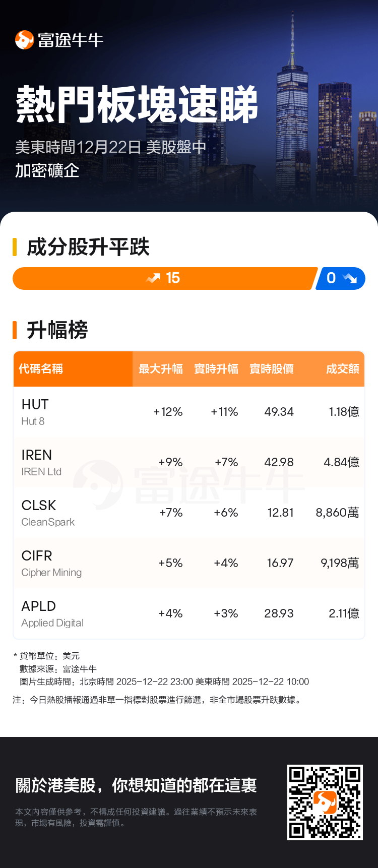
Task: Sort by 最大升幅 column header
Action: click(161, 369)
